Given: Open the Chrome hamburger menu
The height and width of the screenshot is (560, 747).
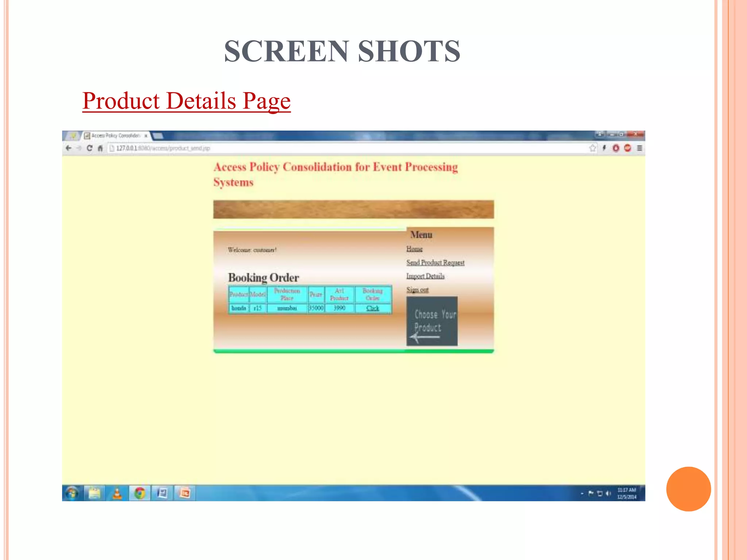Looking at the screenshot, I should pos(639,148).
